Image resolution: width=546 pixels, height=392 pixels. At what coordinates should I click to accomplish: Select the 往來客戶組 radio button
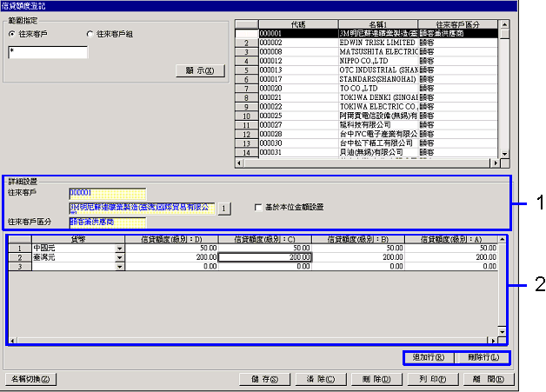[90, 34]
